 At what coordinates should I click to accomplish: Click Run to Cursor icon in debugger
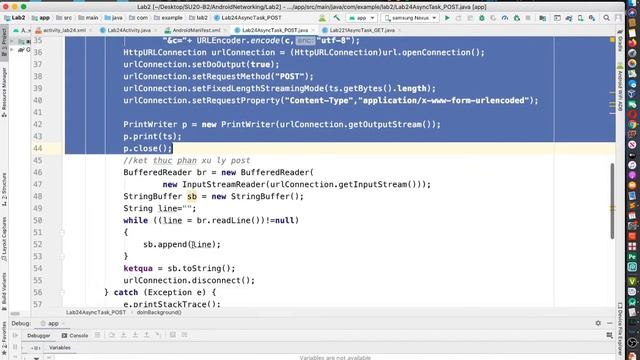coord(158,335)
